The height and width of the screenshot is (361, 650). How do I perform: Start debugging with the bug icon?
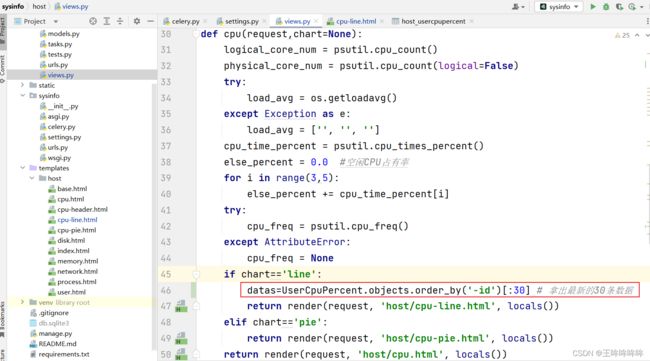pyautogui.click(x=606, y=7)
